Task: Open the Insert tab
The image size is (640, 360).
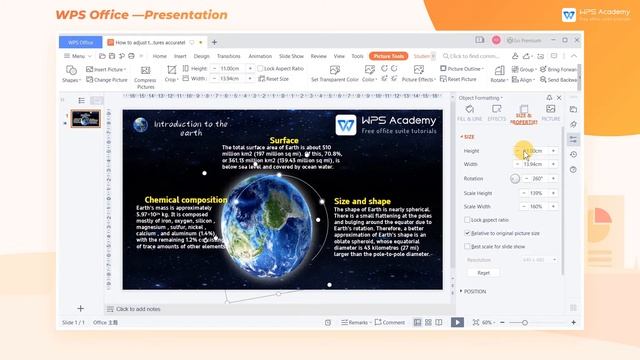Action: coord(180,56)
